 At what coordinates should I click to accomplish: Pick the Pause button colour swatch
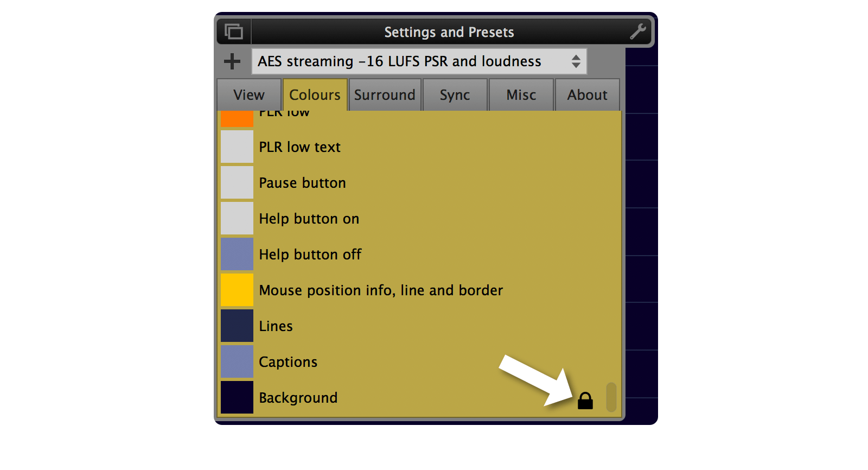pyautogui.click(x=237, y=182)
